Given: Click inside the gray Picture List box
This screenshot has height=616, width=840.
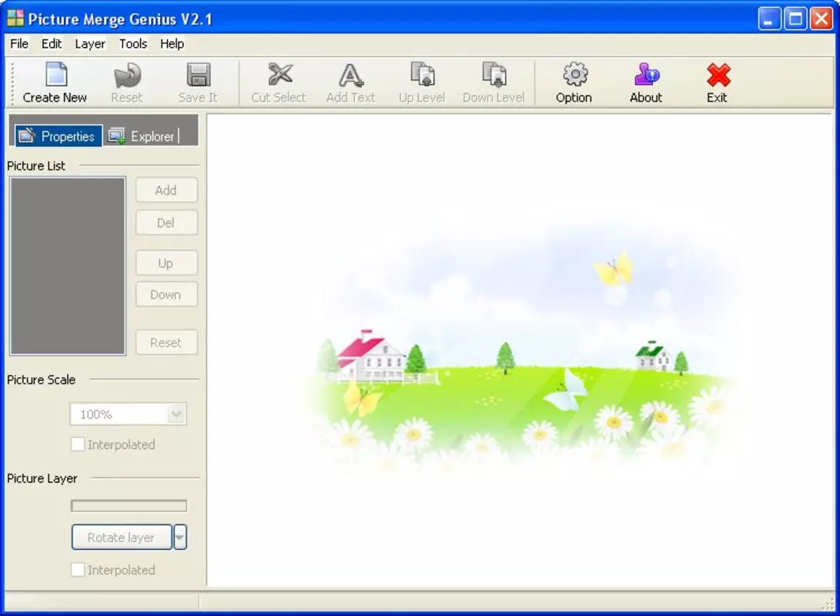Looking at the screenshot, I should [x=68, y=266].
